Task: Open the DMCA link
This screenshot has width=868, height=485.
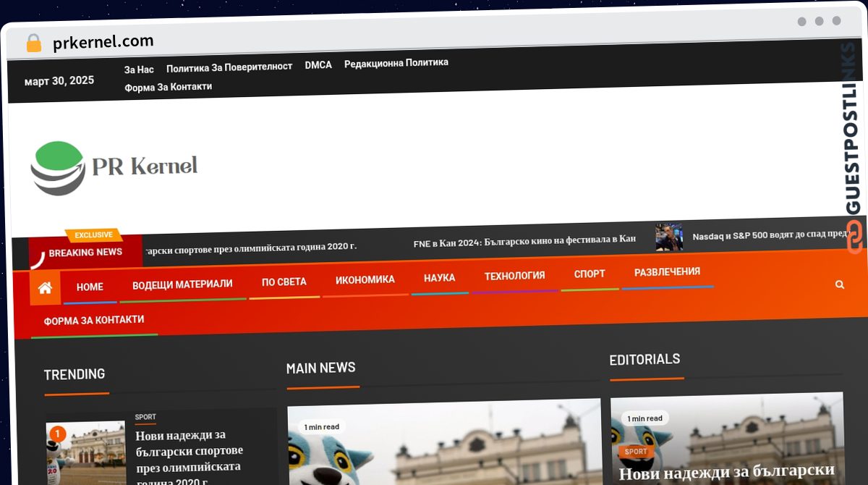Action: (318, 65)
